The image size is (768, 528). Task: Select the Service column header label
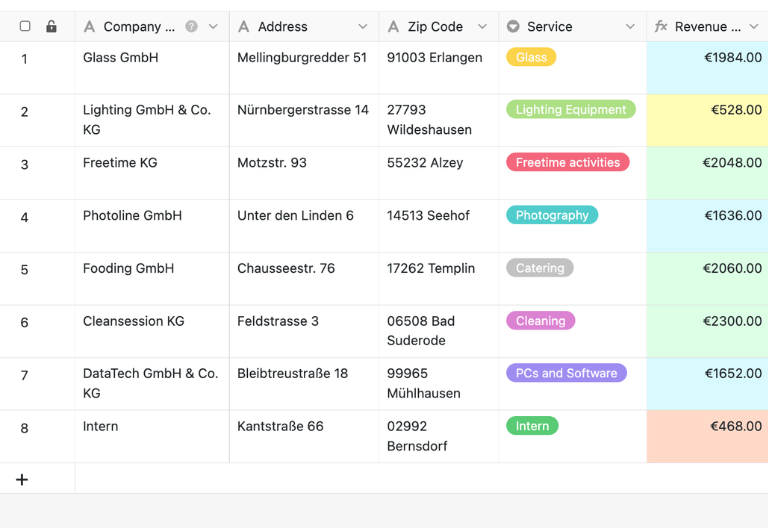tap(550, 26)
